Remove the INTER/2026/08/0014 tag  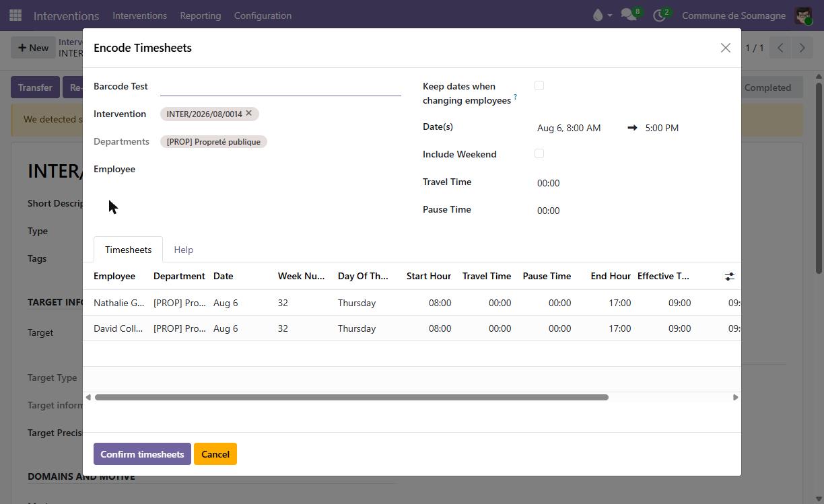point(248,113)
